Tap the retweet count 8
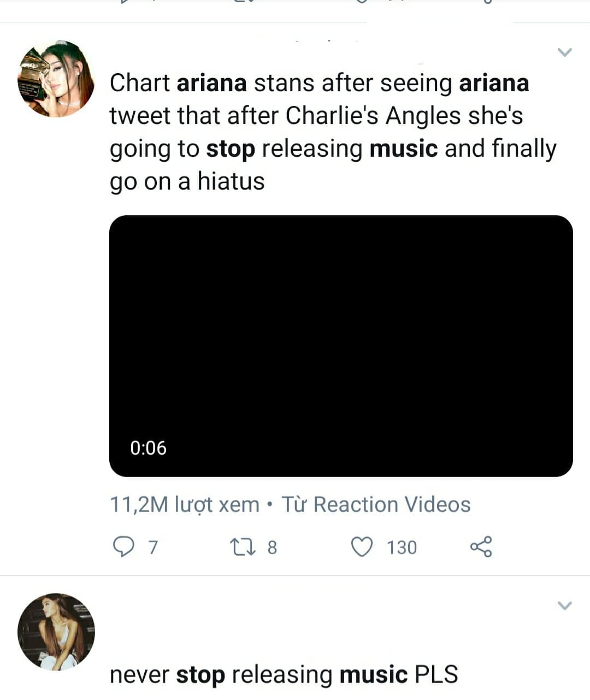Image resolution: width=590 pixels, height=700 pixels. tap(272, 547)
